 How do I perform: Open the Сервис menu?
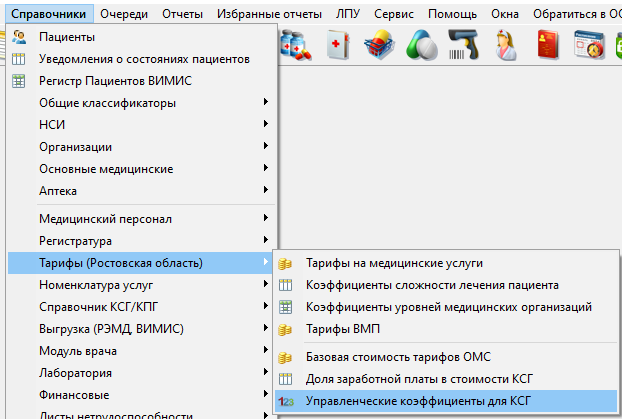(x=396, y=14)
